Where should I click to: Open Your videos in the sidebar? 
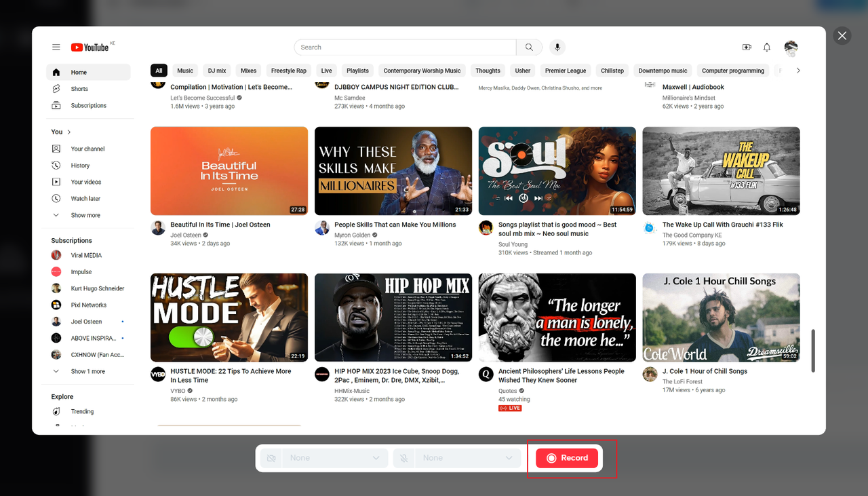coord(88,183)
